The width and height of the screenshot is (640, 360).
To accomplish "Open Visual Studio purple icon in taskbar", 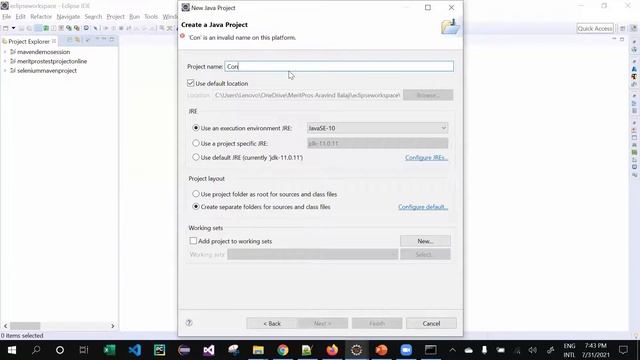I will (x=209, y=350).
